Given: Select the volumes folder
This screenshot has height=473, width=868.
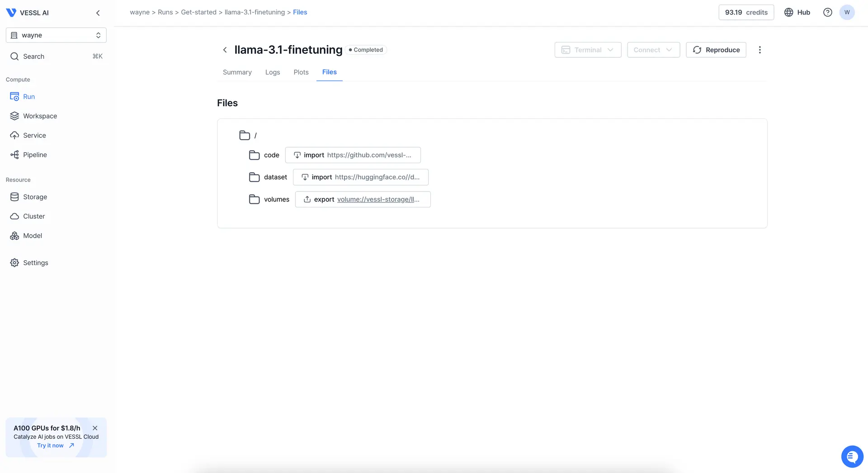Looking at the screenshot, I should point(269,199).
